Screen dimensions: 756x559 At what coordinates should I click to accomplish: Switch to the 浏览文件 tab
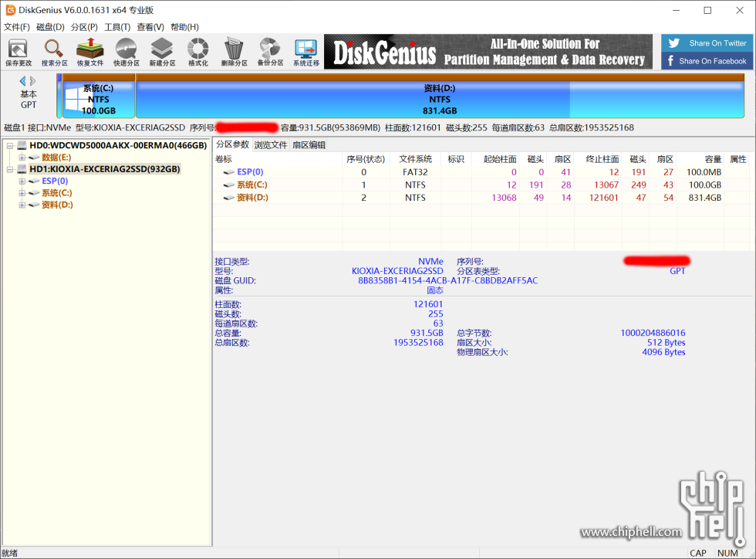coord(271,145)
